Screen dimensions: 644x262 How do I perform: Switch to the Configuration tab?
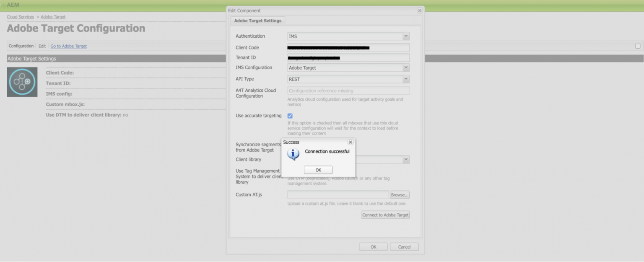21,46
